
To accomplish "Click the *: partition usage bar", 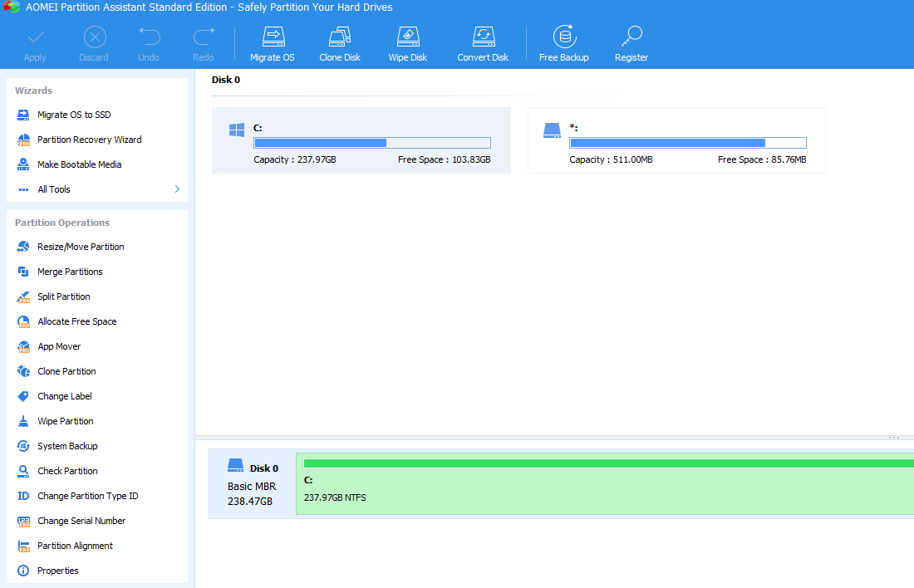I will [x=688, y=143].
